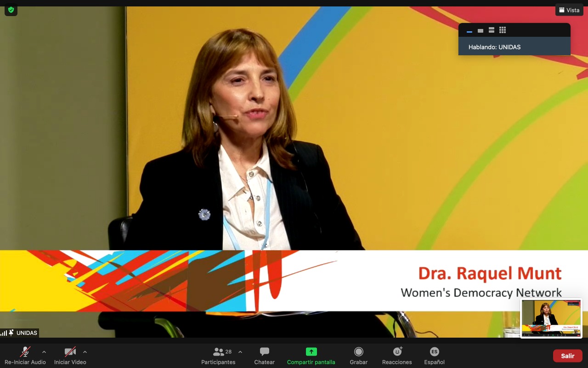Image resolution: width=588 pixels, height=368 pixels.
Task: Select the minimized strip view icon
Action: point(469,30)
